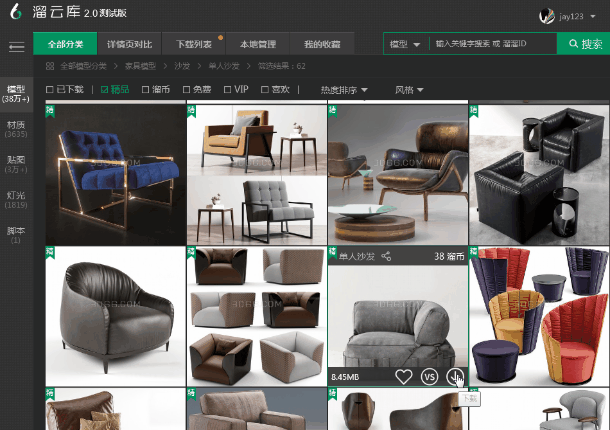Uncheck the 精品 filter checkbox
The width and height of the screenshot is (610, 430).
[106, 91]
